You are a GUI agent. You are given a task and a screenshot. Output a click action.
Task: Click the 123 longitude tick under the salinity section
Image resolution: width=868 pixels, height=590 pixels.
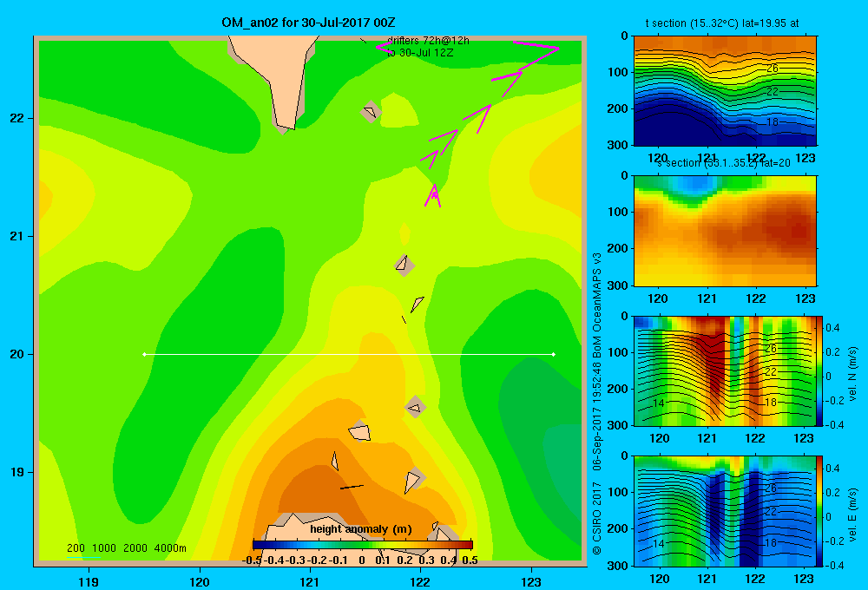[x=805, y=298]
